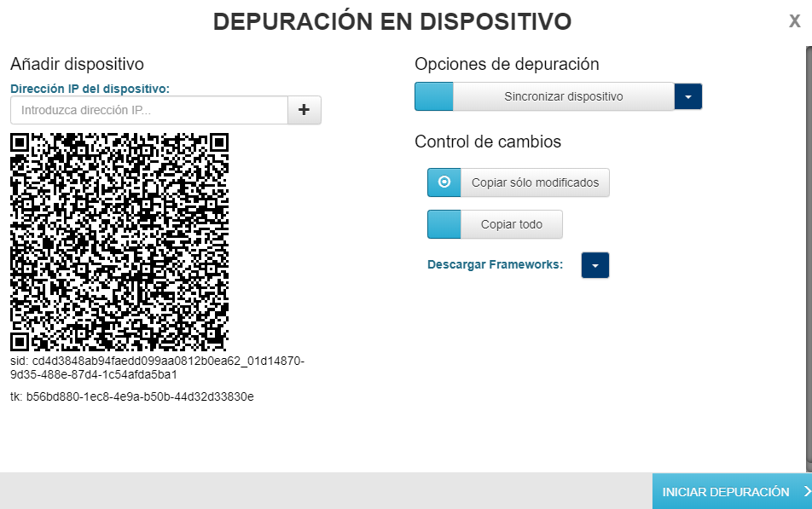Open the Sincronizar dispositivo dropdown arrow
Image resolution: width=812 pixels, height=509 pixels.
[x=688, y=96]
